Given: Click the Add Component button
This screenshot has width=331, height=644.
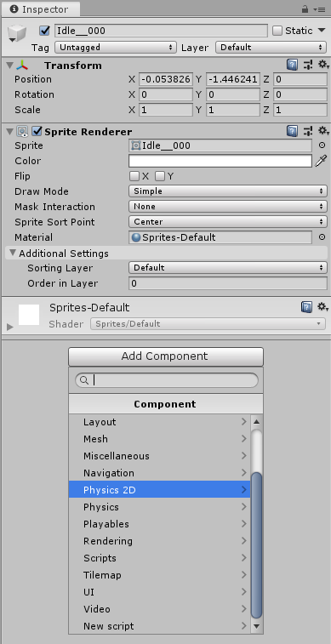Looking at the screenshot, I should pyautogui.click(x=165, y=356).
